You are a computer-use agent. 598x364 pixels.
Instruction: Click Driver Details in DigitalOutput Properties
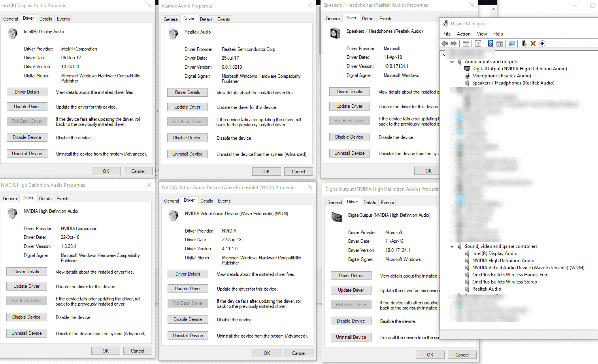[x=351, y=276]
